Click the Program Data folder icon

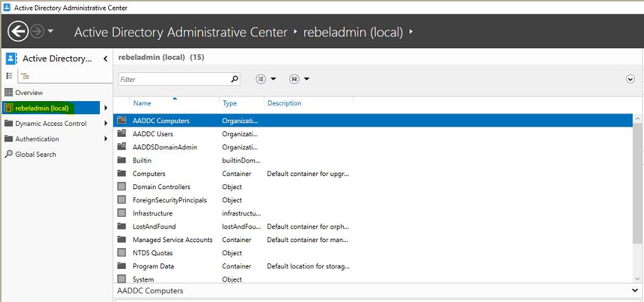tap(121, 266)
